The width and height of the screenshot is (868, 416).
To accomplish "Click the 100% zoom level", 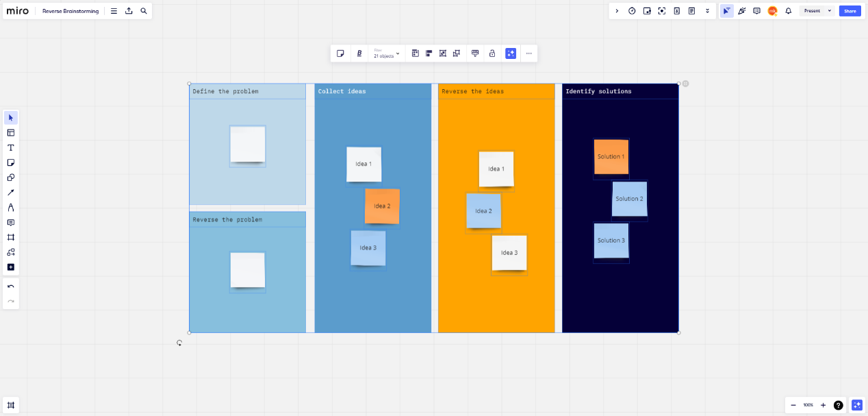I will pos(808,405).
